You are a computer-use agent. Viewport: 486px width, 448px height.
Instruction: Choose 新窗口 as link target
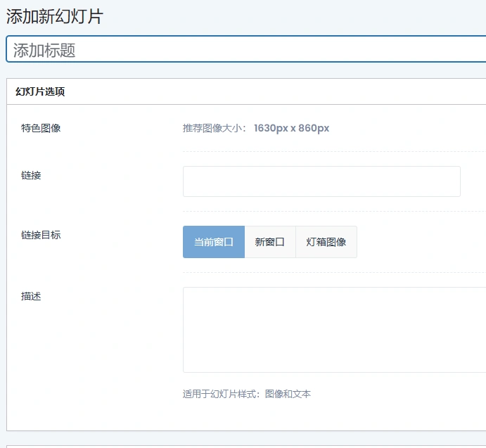pos(270,242)
